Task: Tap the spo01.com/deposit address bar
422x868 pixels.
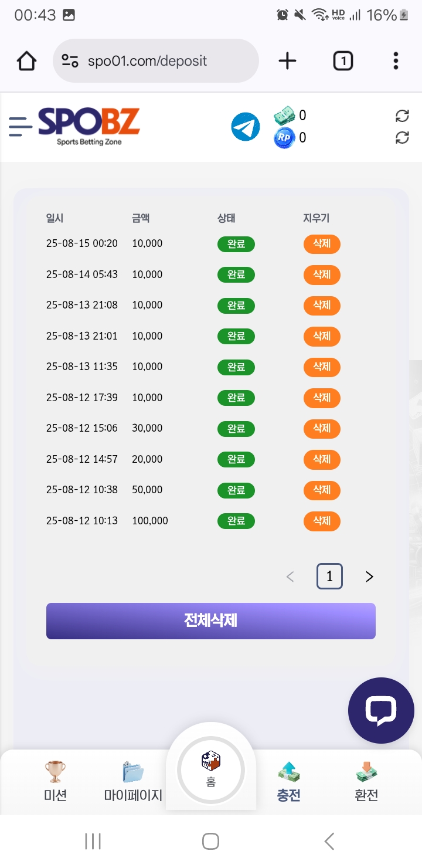Action: [x=155, y=61]
